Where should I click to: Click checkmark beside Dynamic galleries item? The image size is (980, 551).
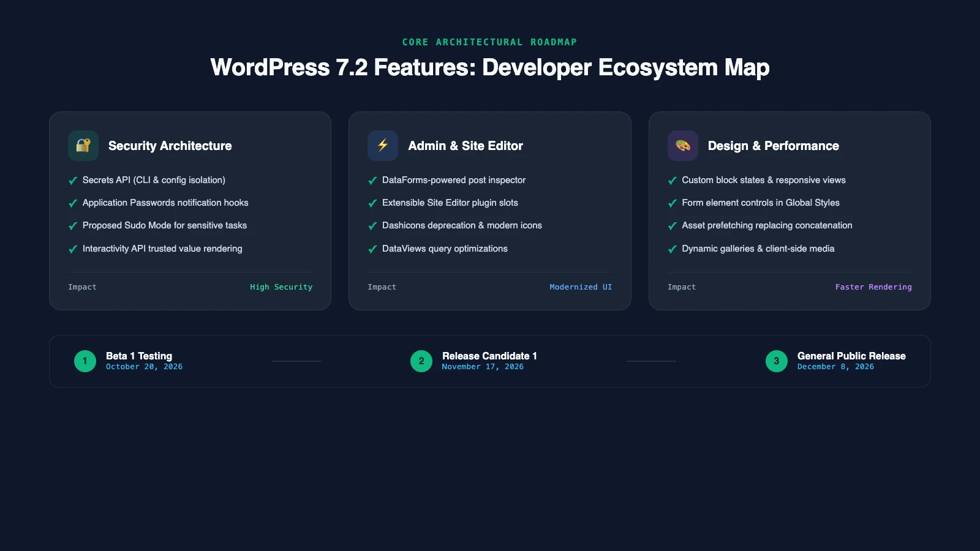(673, 249)
